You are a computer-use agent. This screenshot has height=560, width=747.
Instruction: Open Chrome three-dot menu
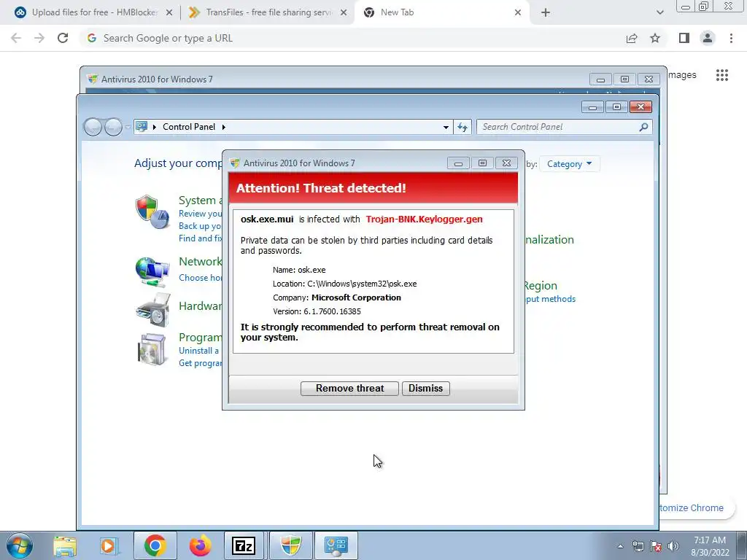click(x=731, y=38)
